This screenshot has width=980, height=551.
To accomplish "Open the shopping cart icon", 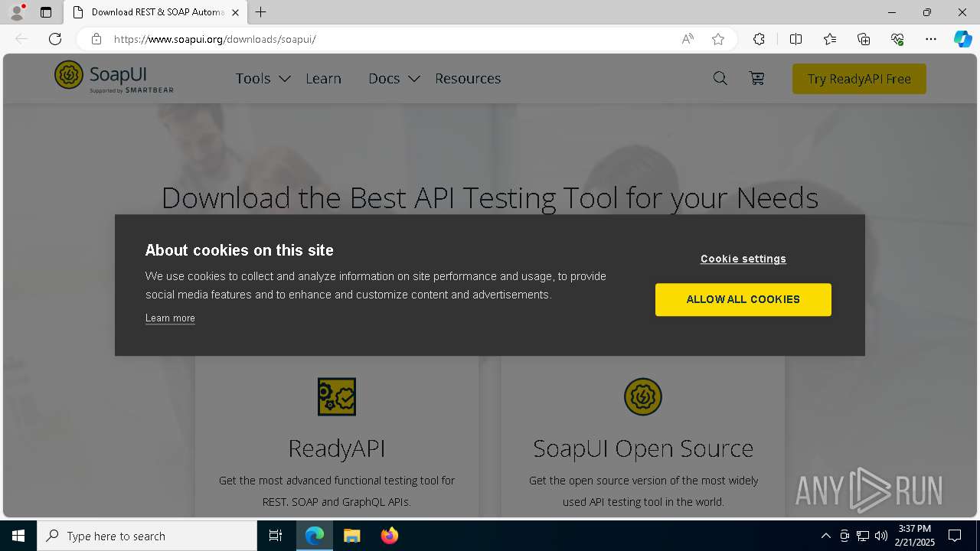I will [756, 78].
